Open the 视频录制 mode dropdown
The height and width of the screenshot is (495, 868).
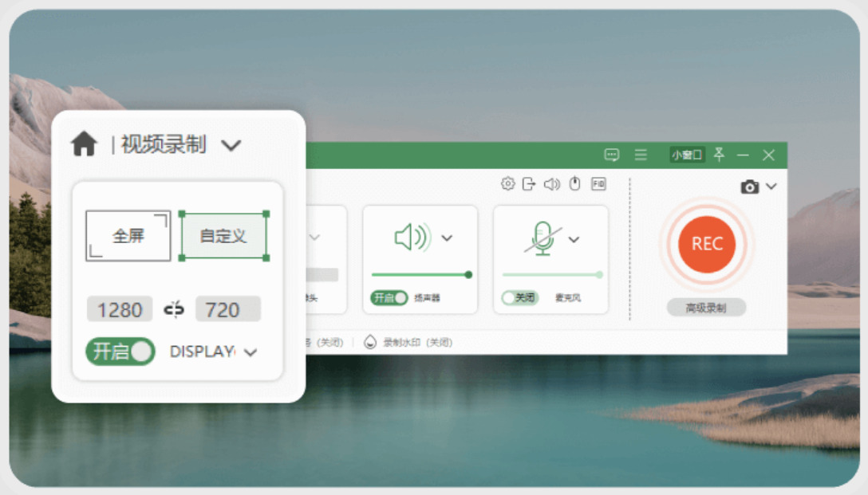pos(231,145)
